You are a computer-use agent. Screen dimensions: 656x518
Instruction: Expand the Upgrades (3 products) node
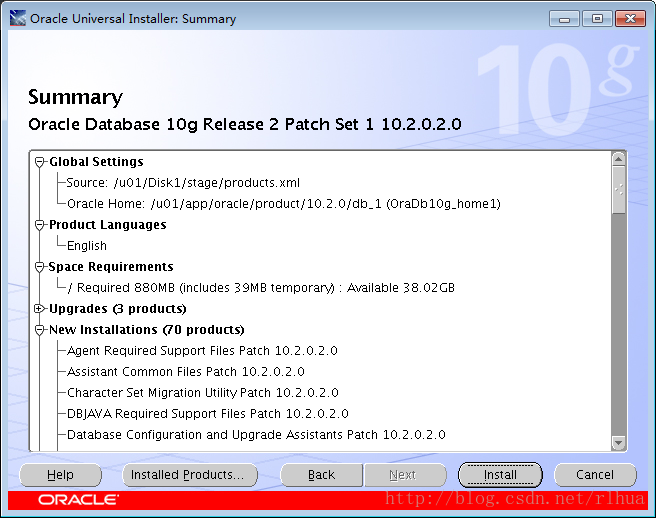(x=39, y=309)
